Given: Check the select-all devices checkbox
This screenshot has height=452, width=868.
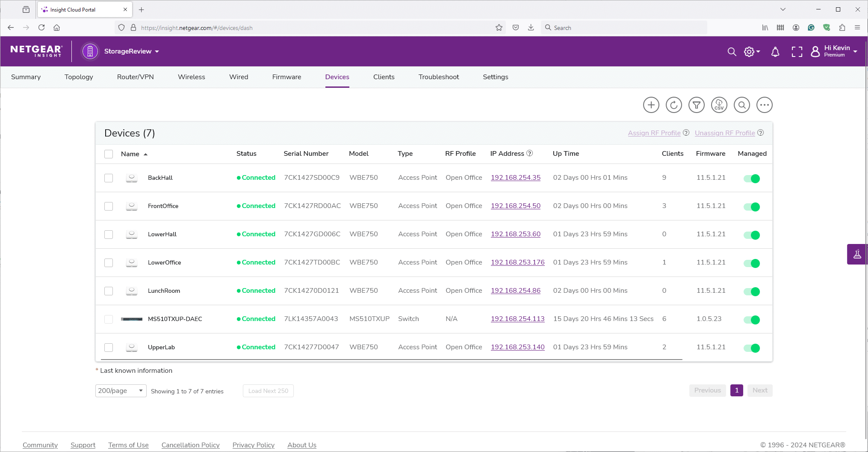Looking at the screenshot, I should (109, 154).
